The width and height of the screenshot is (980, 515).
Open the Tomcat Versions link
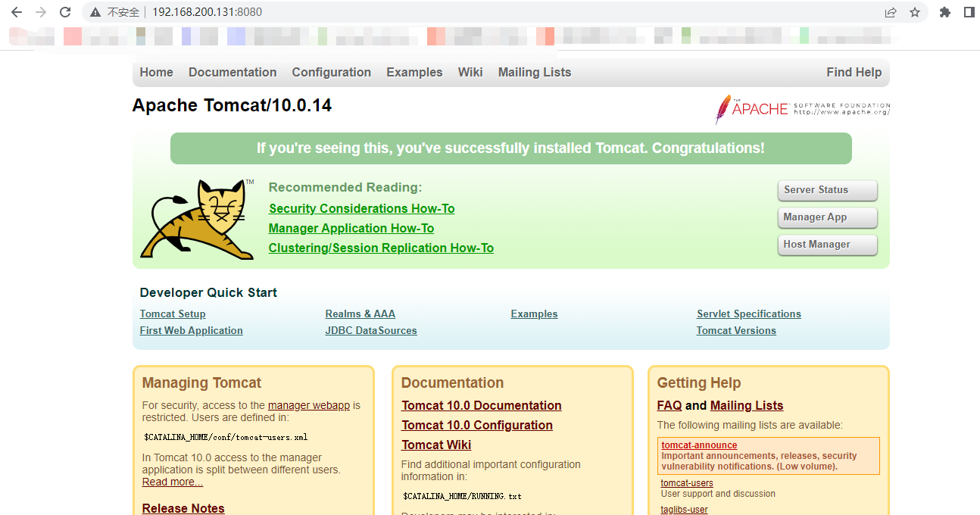click(x=736, y=331)
